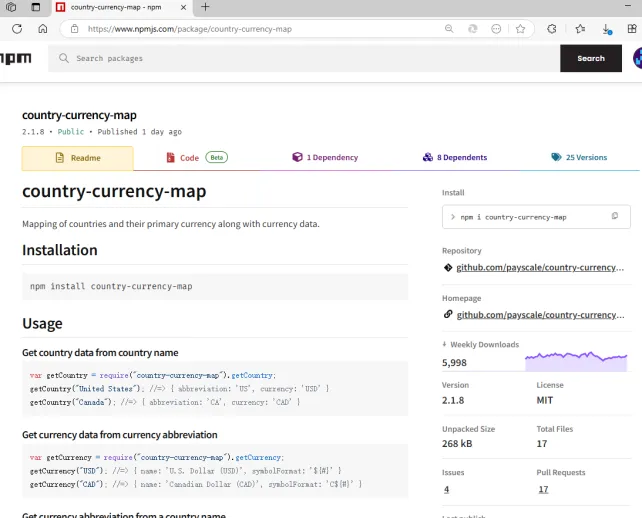The height and width of the screenshot is (519, 642).
Task: Click the weekly downloads sparkline chart
Action: click(x=576, y=361)
